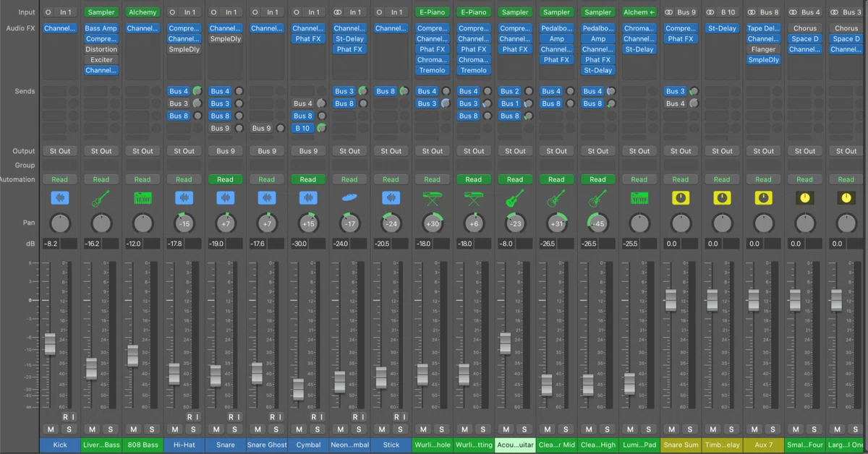Click the -8.2 dB field on Kick
The height and width of the screenshot is (454, 868).
(51, 244)
